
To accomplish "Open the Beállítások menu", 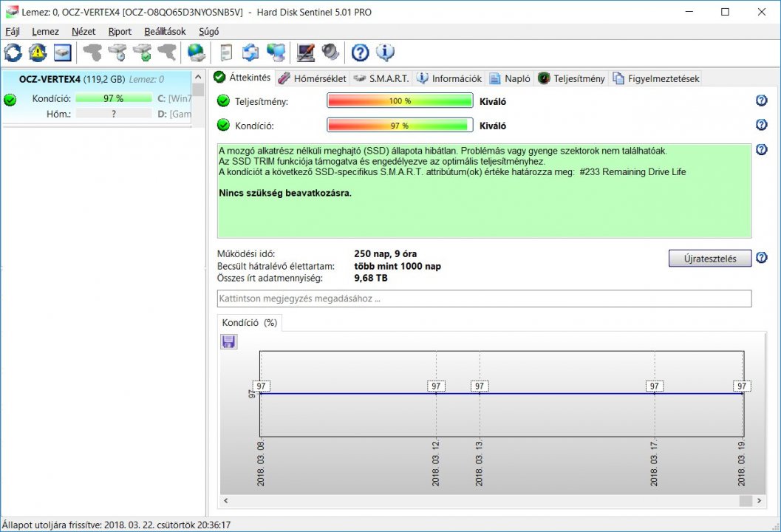I will (x=165, y=31).
